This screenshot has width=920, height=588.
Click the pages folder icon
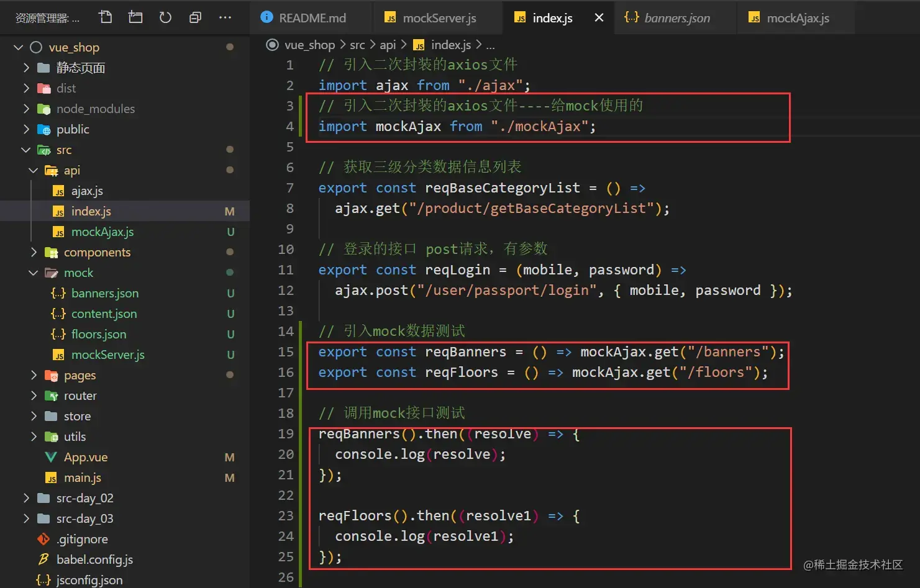[51, 375]
